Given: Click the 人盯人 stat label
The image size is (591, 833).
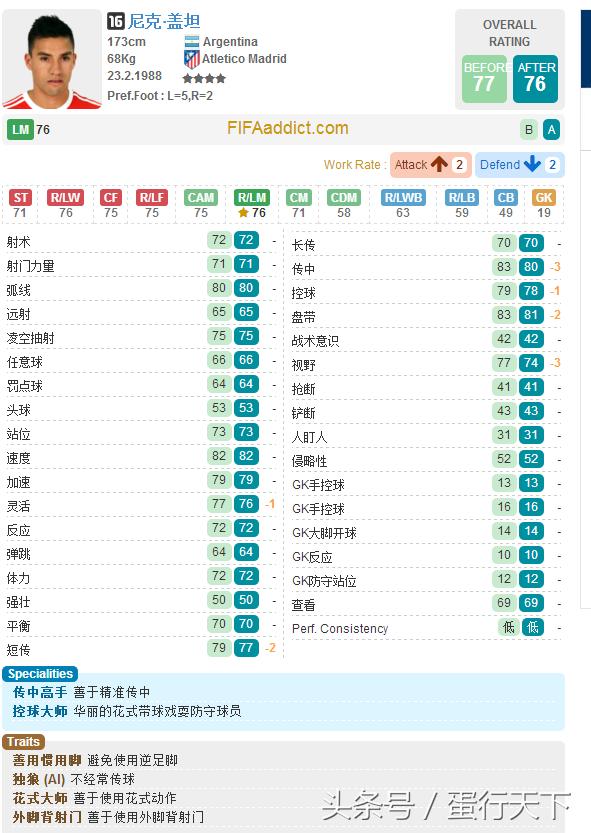Looking at the screenshot, I should coord(309,437).
